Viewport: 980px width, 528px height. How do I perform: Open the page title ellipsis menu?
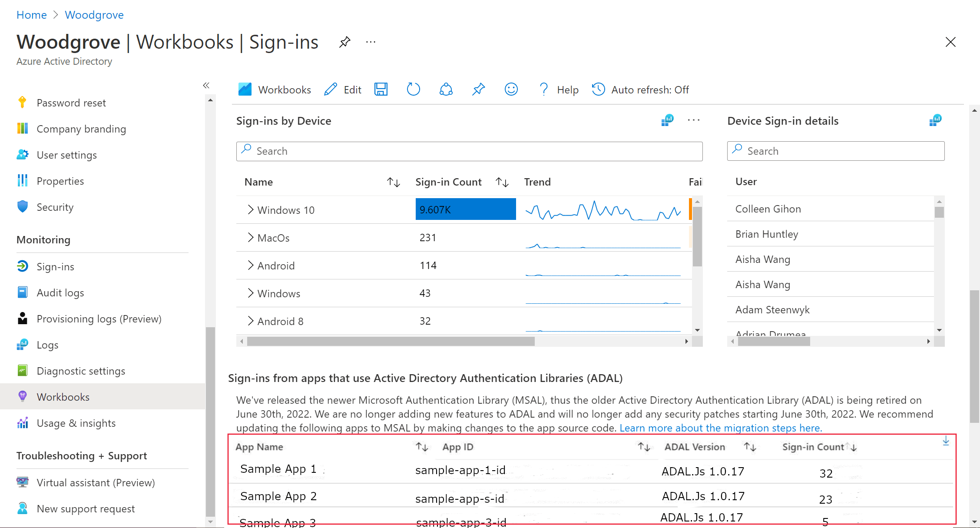click(371, 42)
